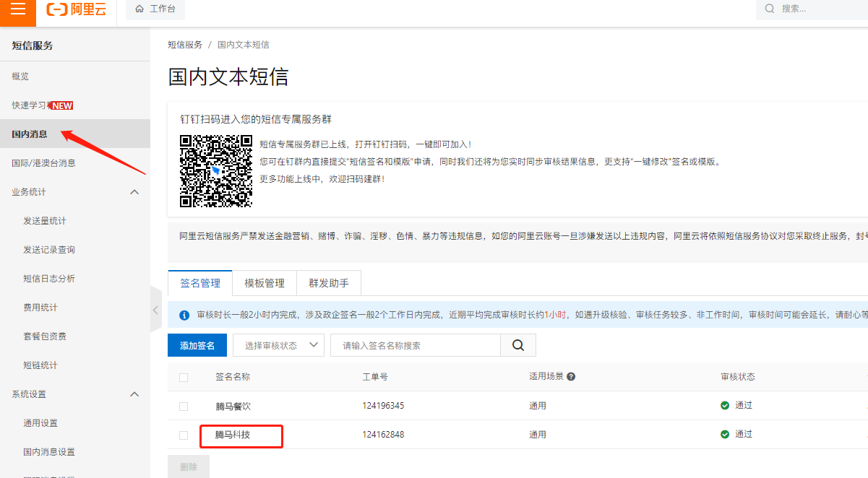The width and height of the screenshot is (868, 478).
Task: Open the 选择审核状态 dropdown
Action: (x=278, y=345)
